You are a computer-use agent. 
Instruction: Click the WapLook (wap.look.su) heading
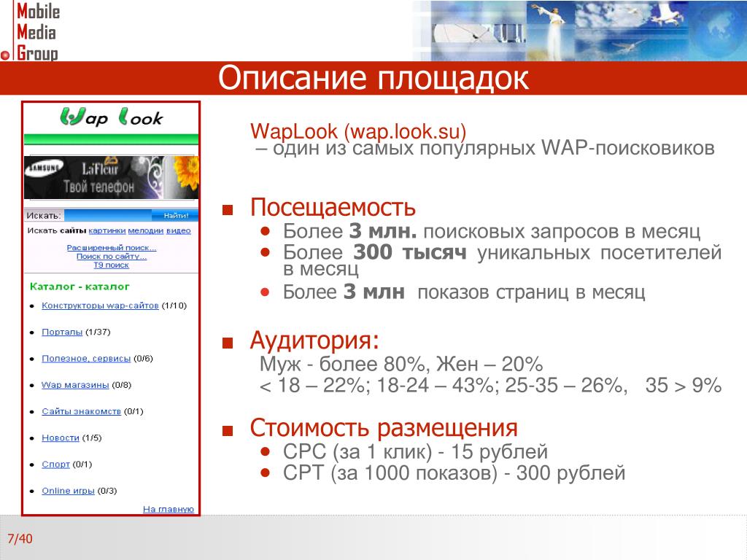coord(358,131)
